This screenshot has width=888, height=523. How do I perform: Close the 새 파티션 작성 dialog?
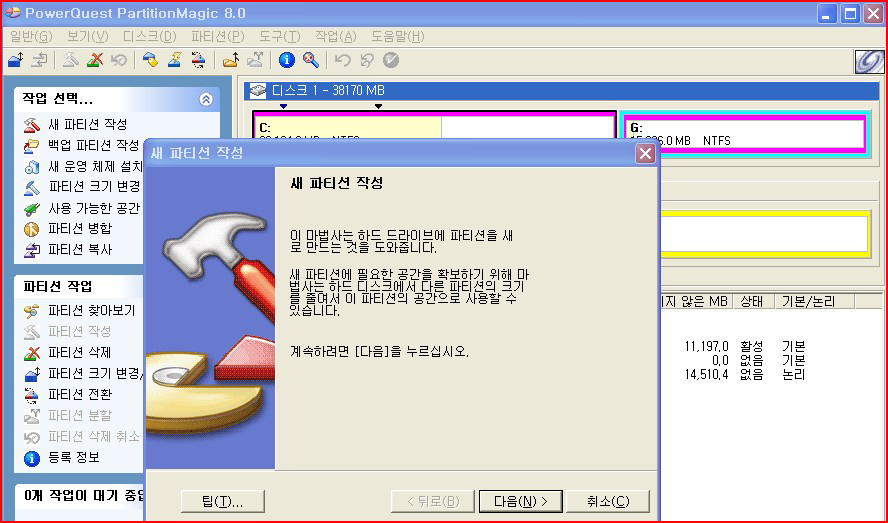pyautogui.click(x=645, y=154)
